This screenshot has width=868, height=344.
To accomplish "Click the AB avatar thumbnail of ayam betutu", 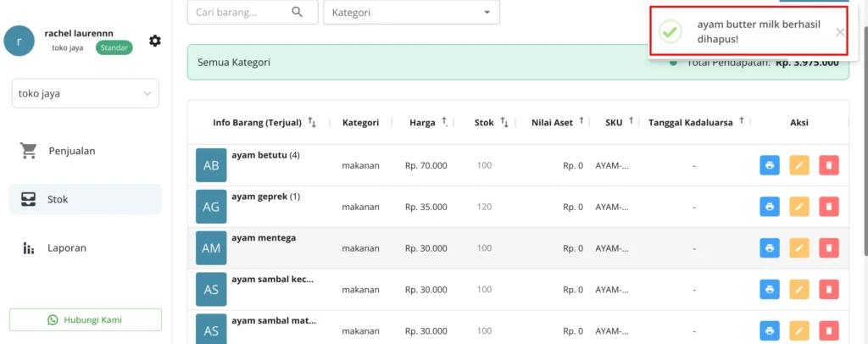I will 211,165.
